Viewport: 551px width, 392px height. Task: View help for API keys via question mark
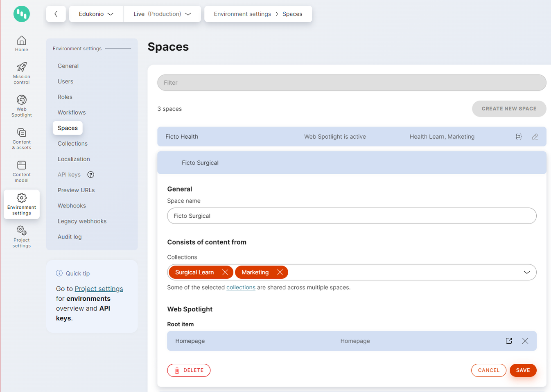point(90,174)
